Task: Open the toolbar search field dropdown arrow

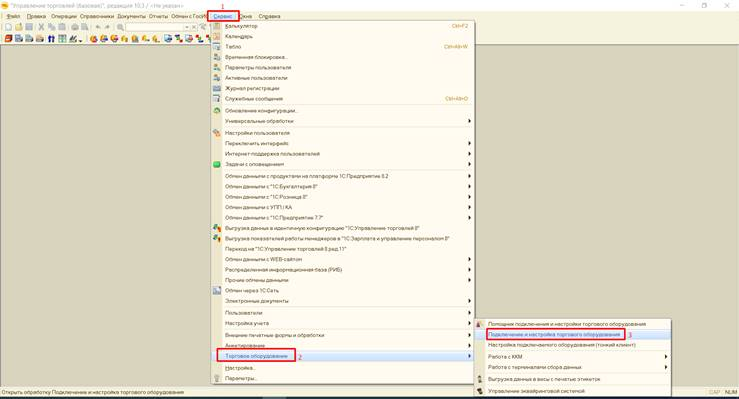Action: pos(187,27)
